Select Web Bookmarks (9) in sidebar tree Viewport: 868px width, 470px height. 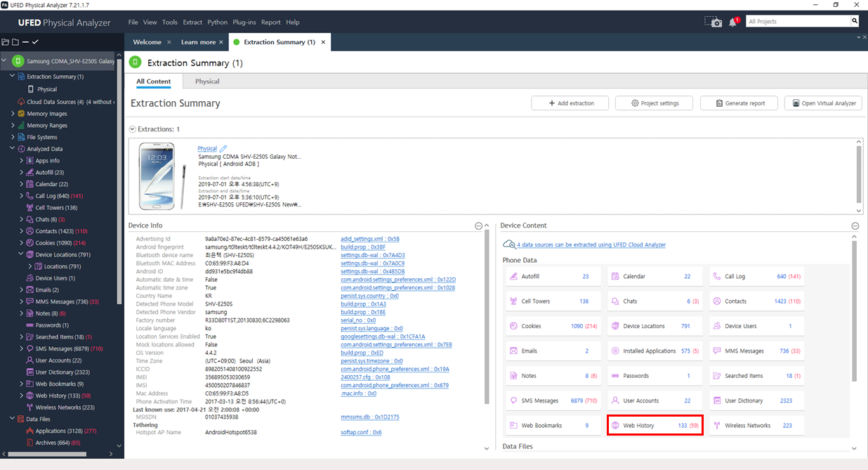tap(60, 384)
